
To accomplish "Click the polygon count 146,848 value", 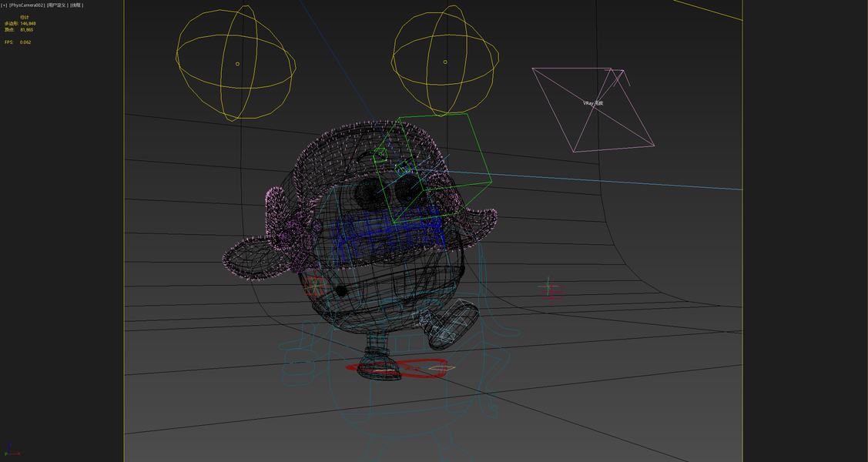I will click(28, 24).
